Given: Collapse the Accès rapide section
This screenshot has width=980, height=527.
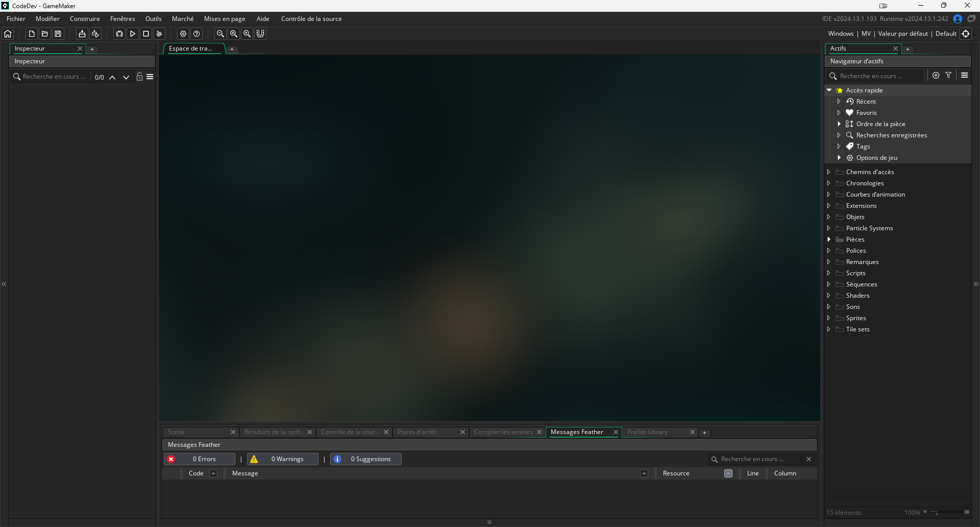Looking at the screenshot, I should click(x=829, y=90).
